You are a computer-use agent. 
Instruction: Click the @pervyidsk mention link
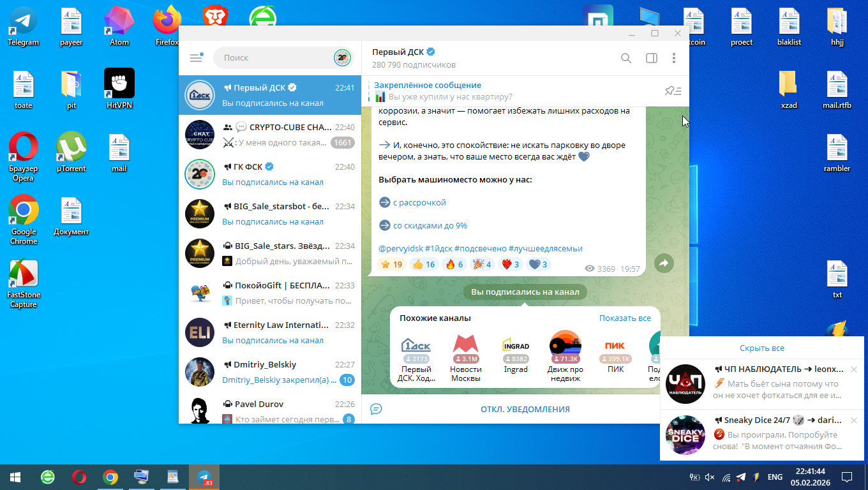[x=400, y=248]
